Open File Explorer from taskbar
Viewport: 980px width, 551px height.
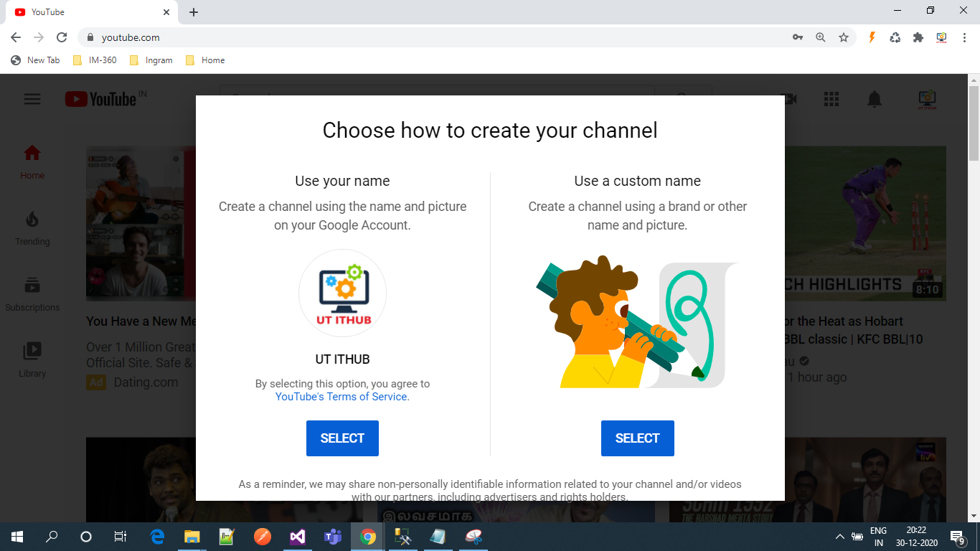click(192, 537)
